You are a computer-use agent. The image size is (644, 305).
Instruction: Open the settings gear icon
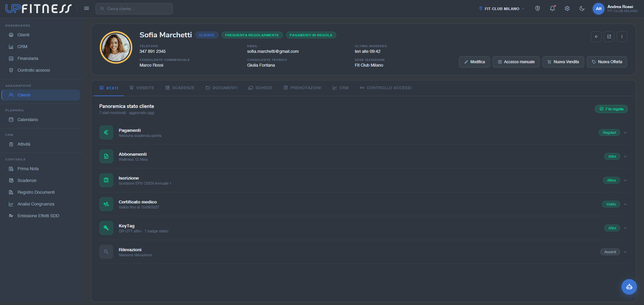(567, 8)
